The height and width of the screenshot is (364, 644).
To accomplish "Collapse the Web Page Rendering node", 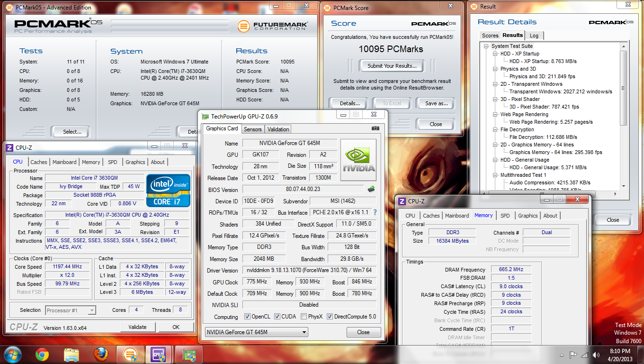I will 495,115.
